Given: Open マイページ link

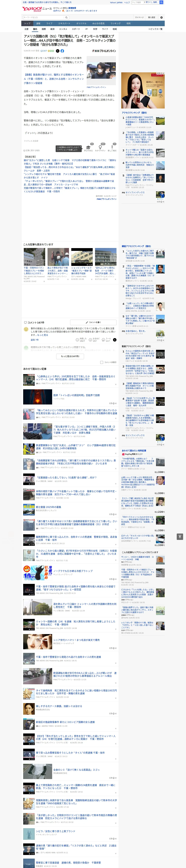Looking at the screenshot, I should click(x=139, y=18).
